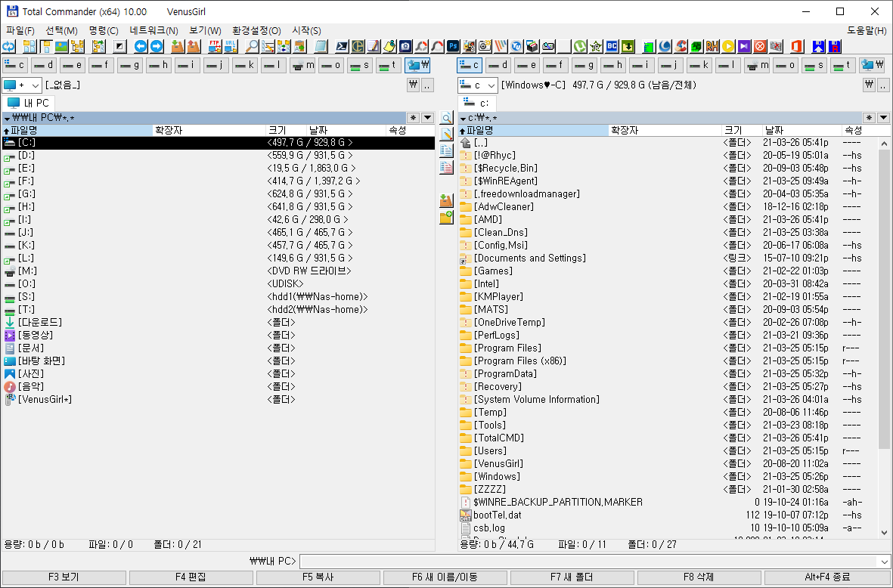Select drive s in left drive bar
The height and width of the screenshot is (588, 893).
coord(360,66)
